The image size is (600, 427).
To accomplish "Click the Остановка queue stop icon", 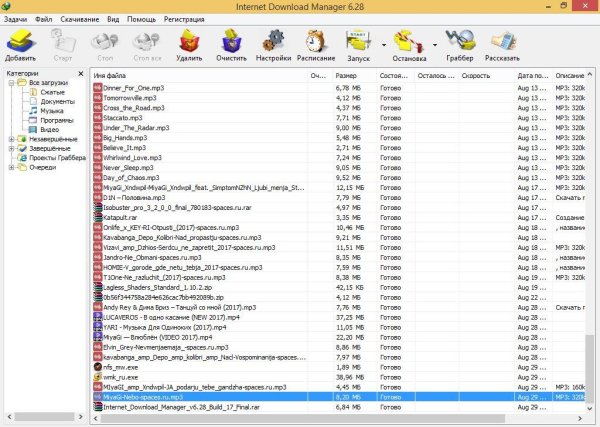I will click(409, 41).
